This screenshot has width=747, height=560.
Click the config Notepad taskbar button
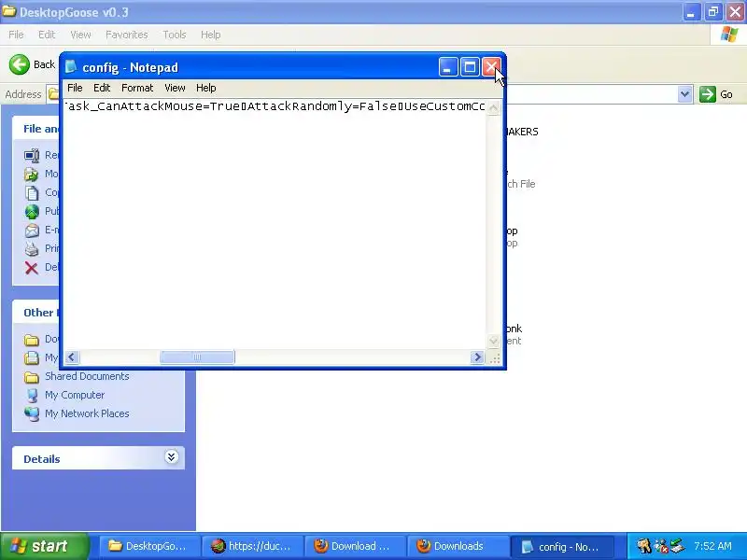pyautogui.click(x=561, y=546)
